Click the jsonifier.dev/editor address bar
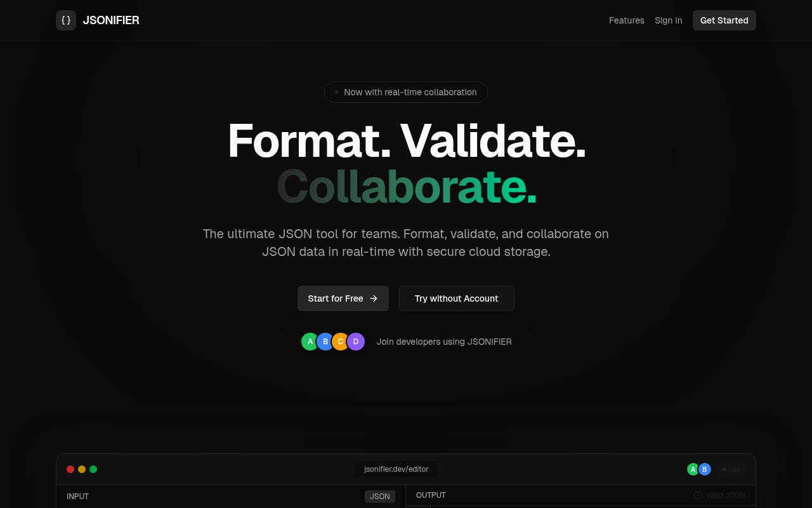The width and height of the screenshot is (812, 508). point(396,469)
